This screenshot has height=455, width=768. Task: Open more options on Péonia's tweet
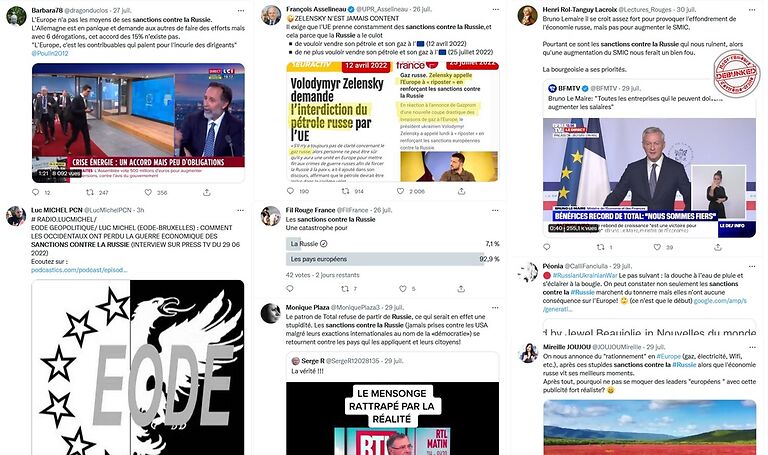tap(752, 266)
